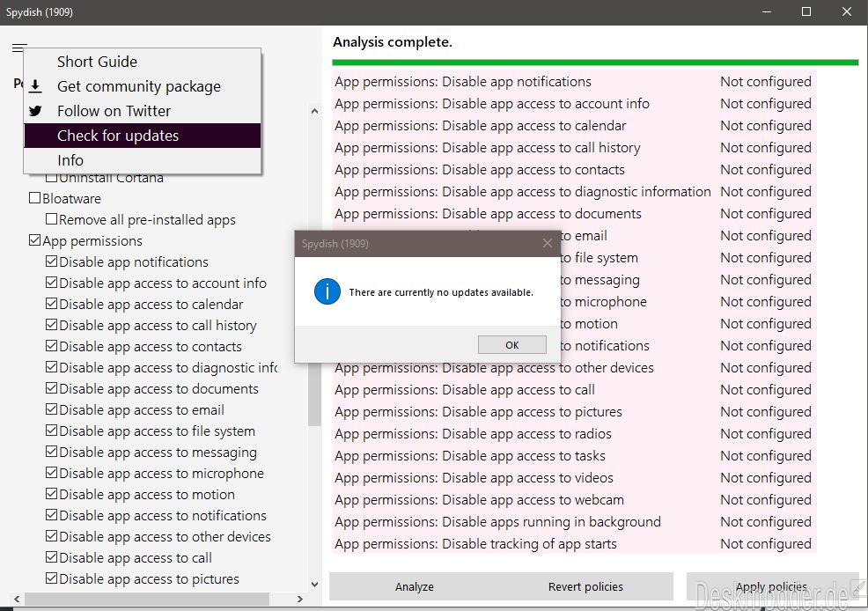Select Check for updates menu entry

click(143, 136)
